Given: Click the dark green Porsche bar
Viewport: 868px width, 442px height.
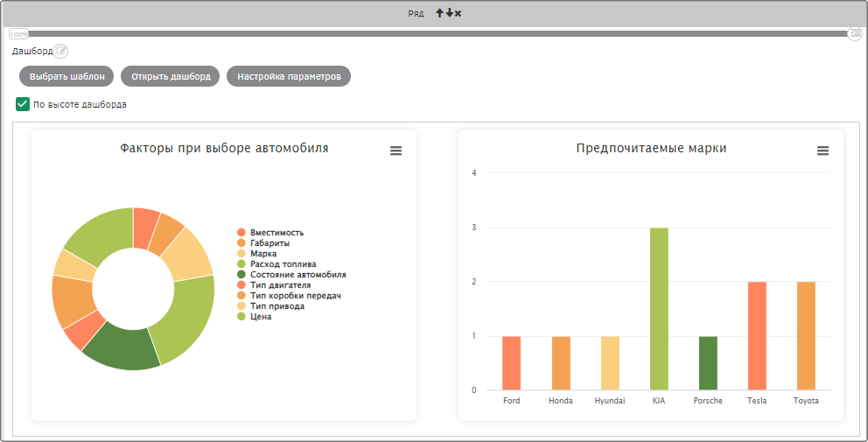Looking at the screenshot, I should pyautogui.click(x=708, y=363).
